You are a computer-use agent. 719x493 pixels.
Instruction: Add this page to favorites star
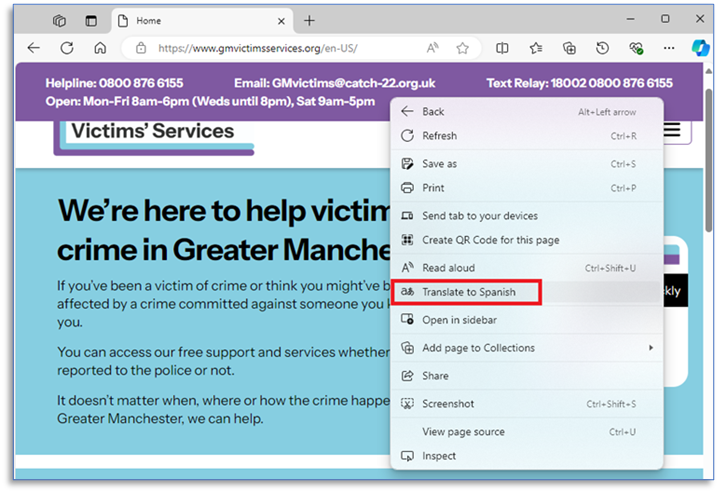click(x=462, y=48)
